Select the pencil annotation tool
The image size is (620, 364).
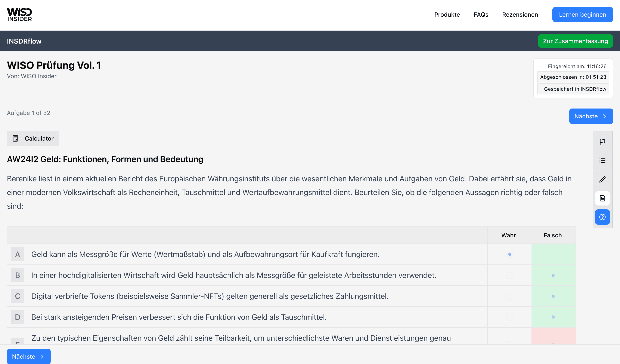602,179
